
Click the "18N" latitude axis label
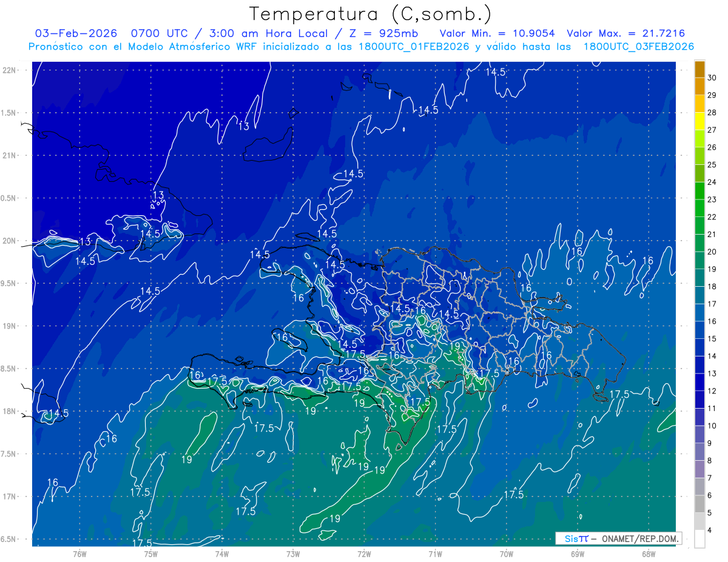(10, 411)
